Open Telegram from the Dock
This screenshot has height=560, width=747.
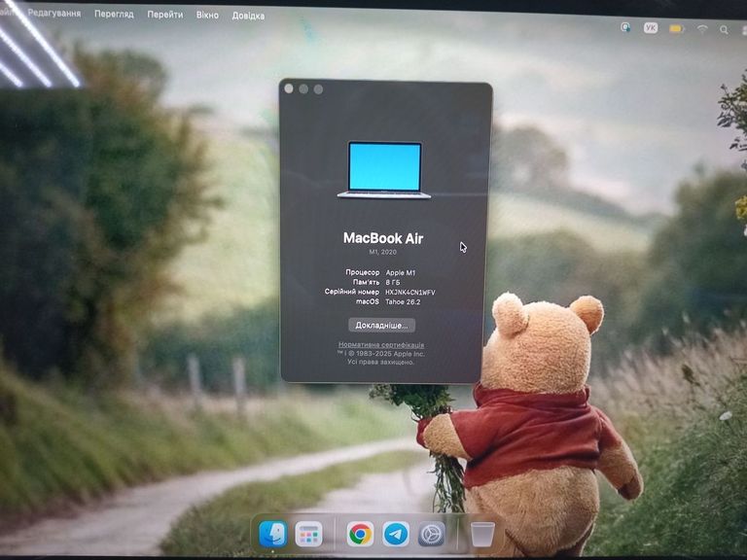point(396,534)
